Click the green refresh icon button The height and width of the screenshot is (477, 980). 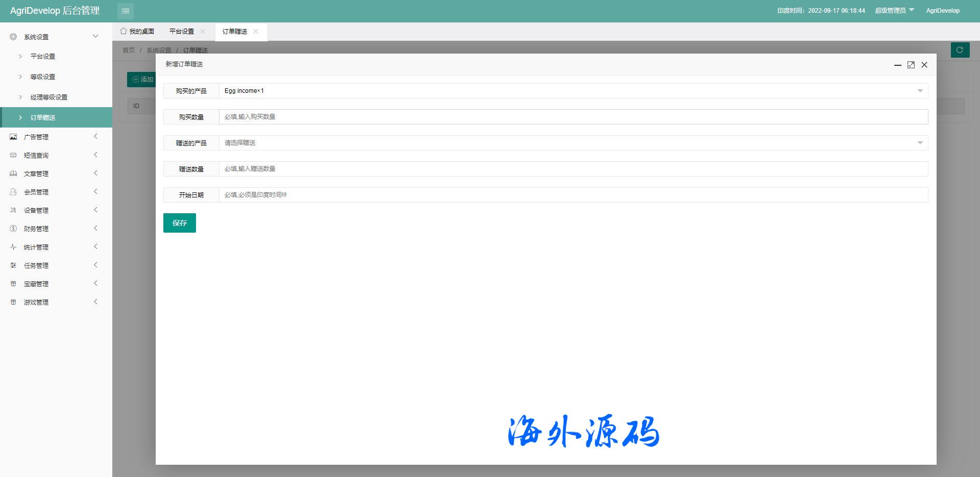point(960,50)
